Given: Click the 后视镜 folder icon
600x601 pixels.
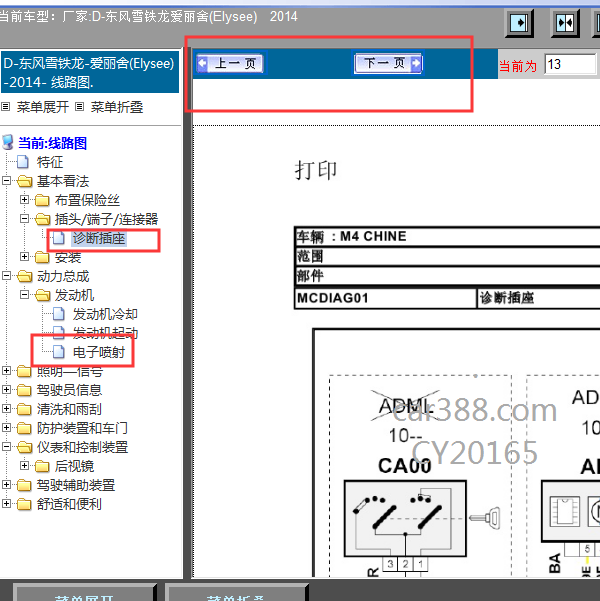Looking at the screenshot, I should click(42, 466).
